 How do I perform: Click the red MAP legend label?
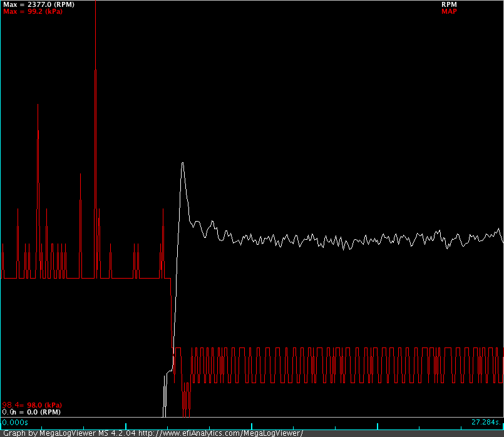tap(449, 11)
